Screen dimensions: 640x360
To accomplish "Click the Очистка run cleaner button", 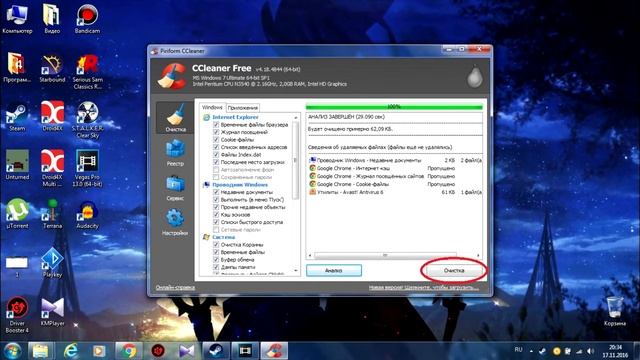I will click(x=454, y=270).
